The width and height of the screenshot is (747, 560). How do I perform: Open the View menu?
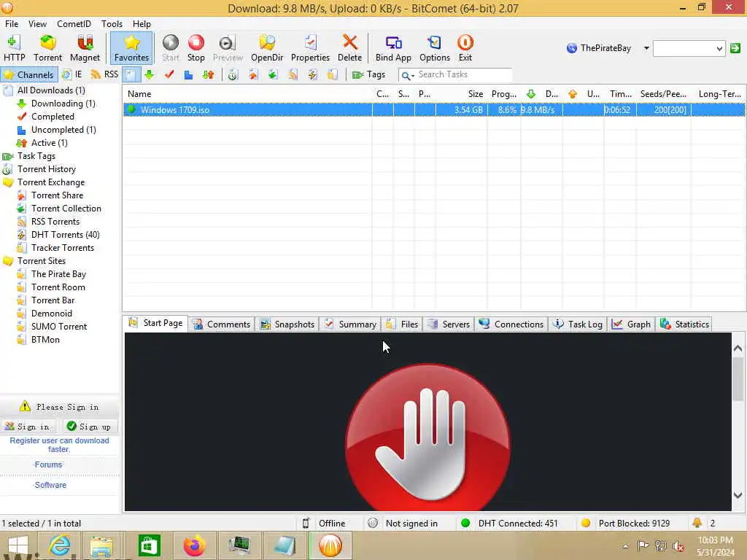[x=37, y=24]
